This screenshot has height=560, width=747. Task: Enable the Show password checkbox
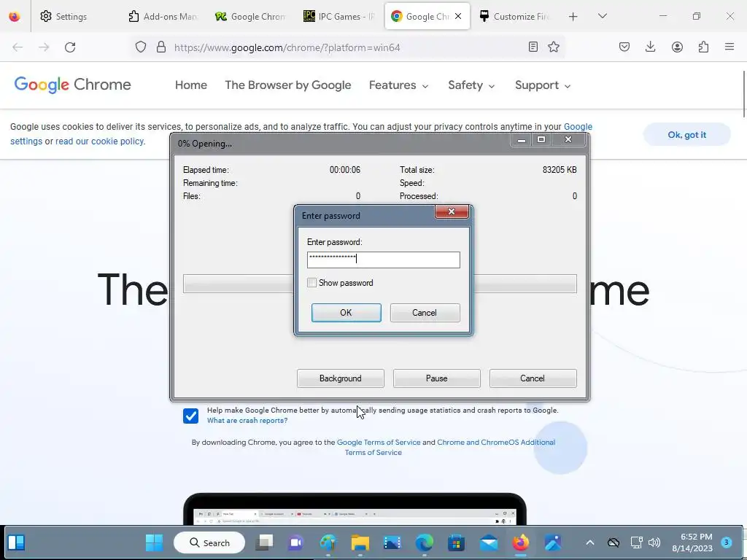pos(311,283)
